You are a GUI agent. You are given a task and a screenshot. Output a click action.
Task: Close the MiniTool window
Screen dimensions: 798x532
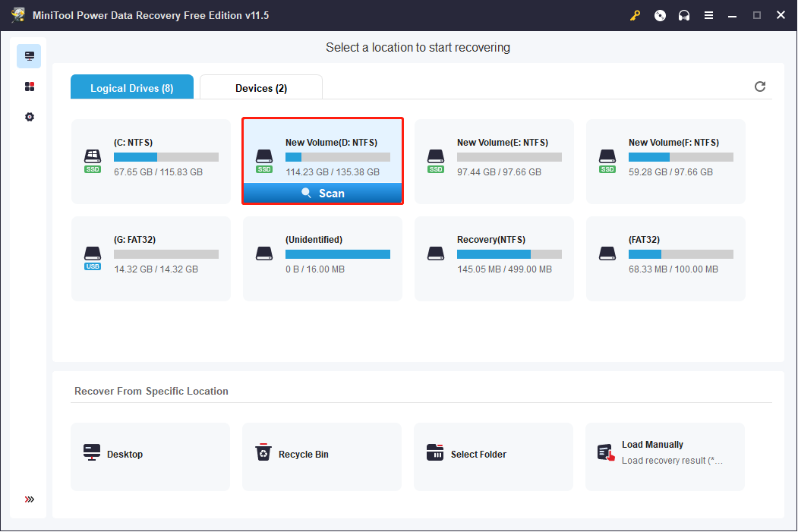781,15
